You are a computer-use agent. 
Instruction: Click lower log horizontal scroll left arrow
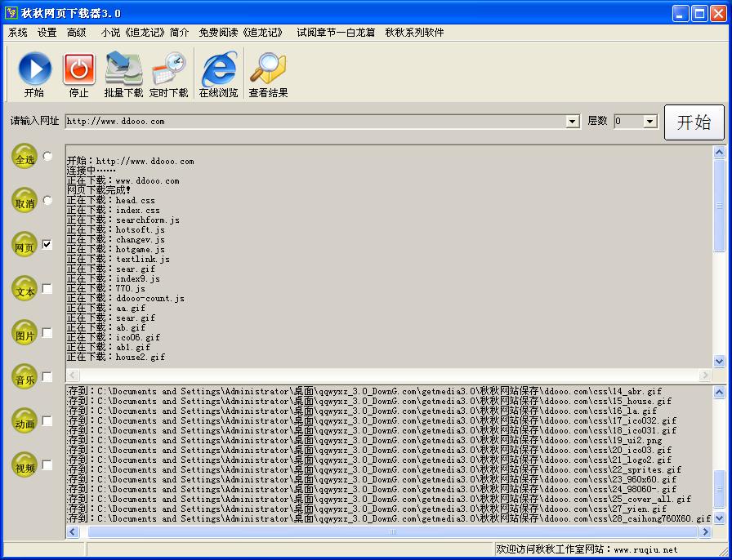click(x=73, y=531)
